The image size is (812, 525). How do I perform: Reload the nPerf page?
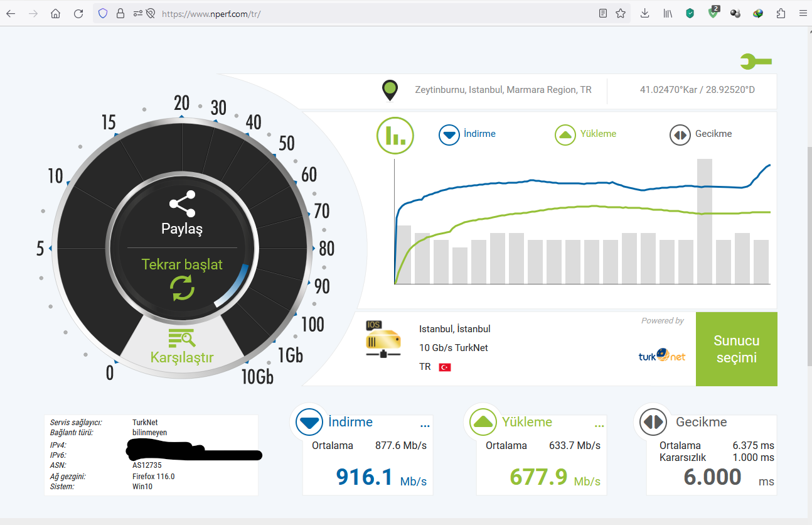[78, 13]
